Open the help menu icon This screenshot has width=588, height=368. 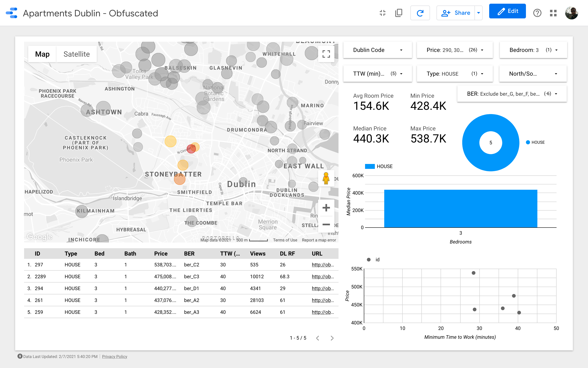pos(537,13)
